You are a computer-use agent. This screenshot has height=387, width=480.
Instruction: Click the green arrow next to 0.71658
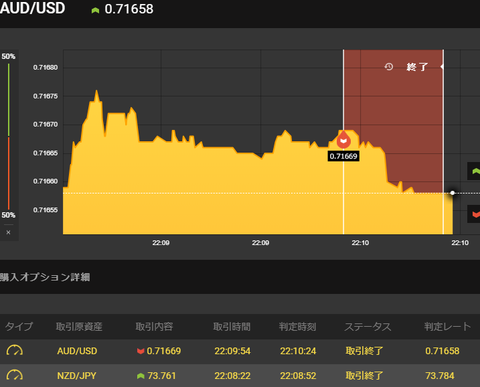tap(95, 10)
